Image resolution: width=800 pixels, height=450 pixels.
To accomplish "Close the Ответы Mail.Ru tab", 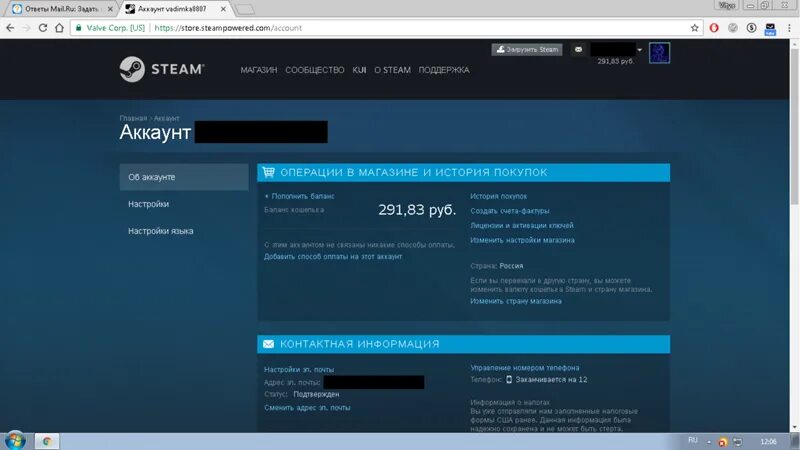I will 110,9.
